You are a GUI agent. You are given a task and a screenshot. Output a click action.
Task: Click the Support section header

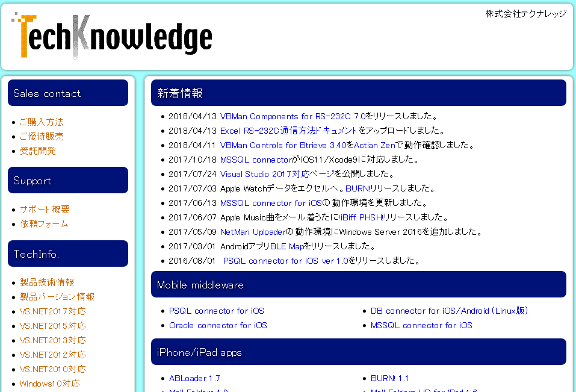pos(68,180)
